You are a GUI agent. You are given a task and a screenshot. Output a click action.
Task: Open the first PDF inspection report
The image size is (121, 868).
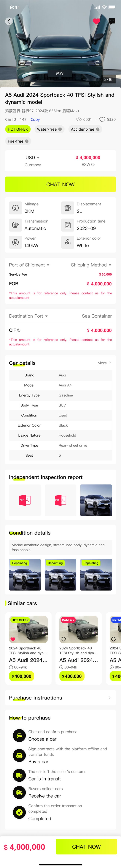(x=25, y=500)
